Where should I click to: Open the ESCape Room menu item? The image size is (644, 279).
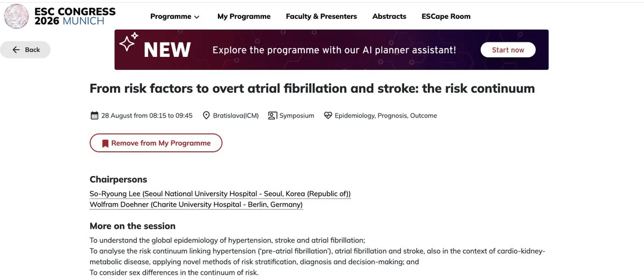pos(446,17)
